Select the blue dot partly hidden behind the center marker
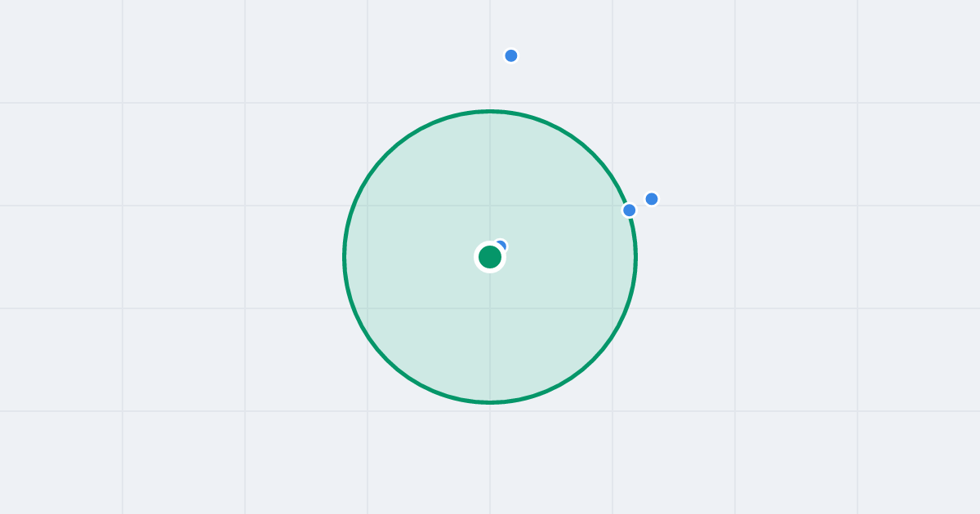 tap(501, 246)
